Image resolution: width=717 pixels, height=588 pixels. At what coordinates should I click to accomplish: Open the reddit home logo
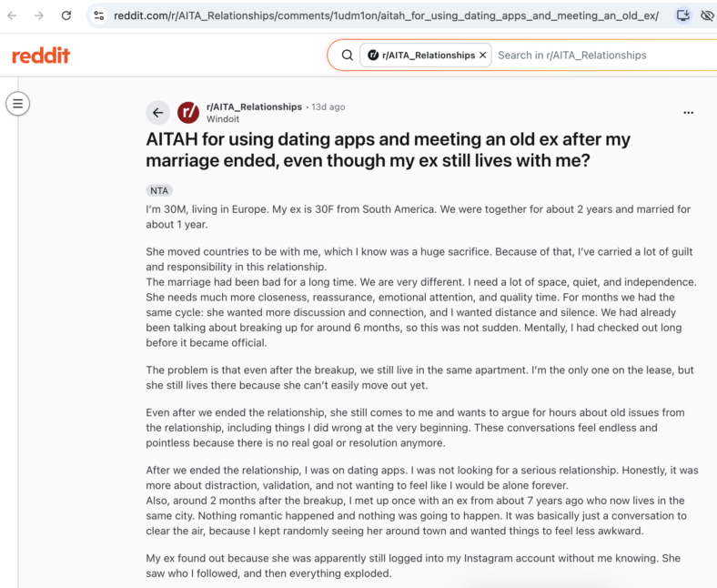[x=41, y=56]
